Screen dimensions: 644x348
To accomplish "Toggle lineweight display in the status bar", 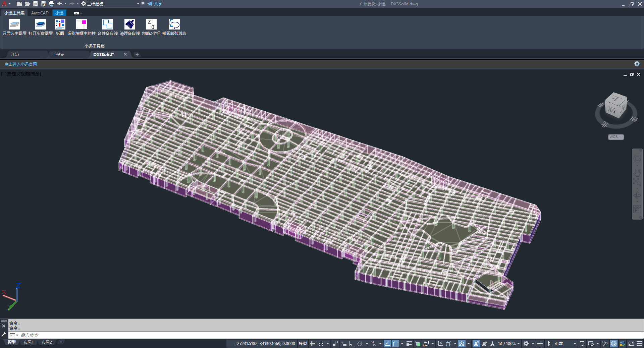I will pos(409,344).
